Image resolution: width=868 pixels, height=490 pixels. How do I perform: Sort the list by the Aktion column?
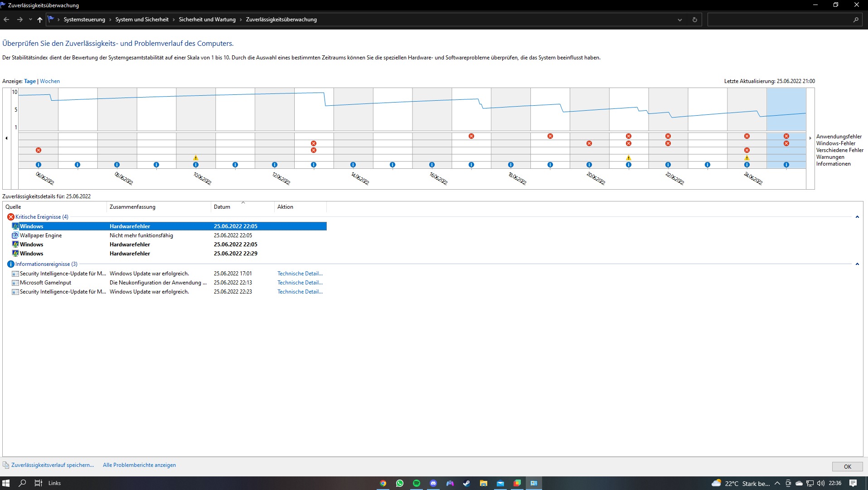301,207
